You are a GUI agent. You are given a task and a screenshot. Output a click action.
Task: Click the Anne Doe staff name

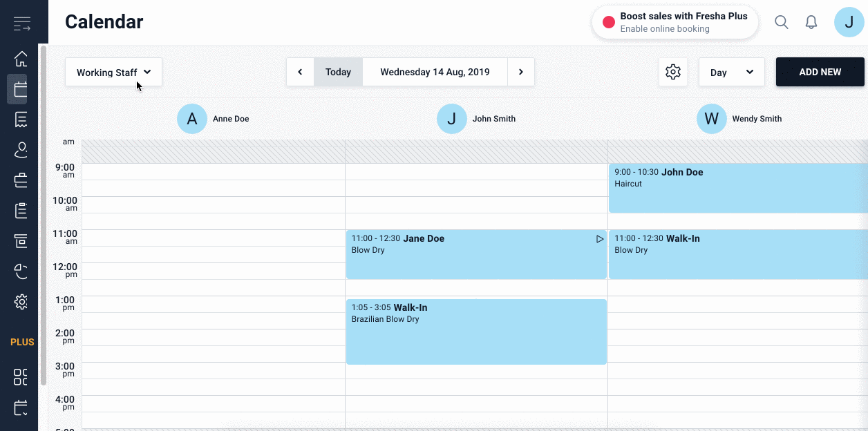pos(231,119)
